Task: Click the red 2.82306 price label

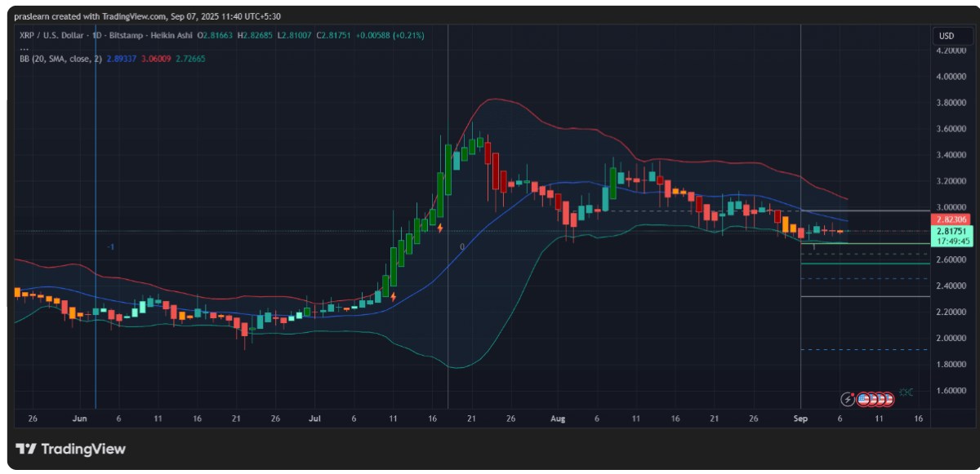Action: (x=951, y=219)
